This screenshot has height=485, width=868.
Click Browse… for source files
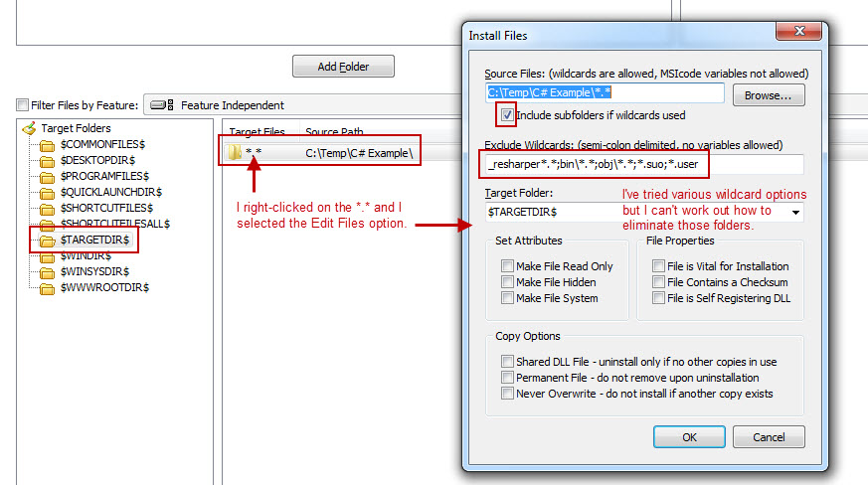click(x=769, y=95)
